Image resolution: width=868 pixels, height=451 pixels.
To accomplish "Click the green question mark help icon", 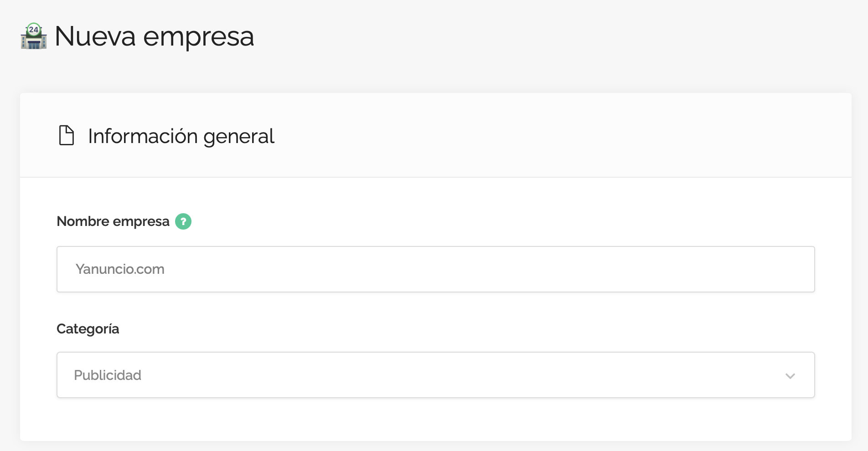I will (183, 221).
